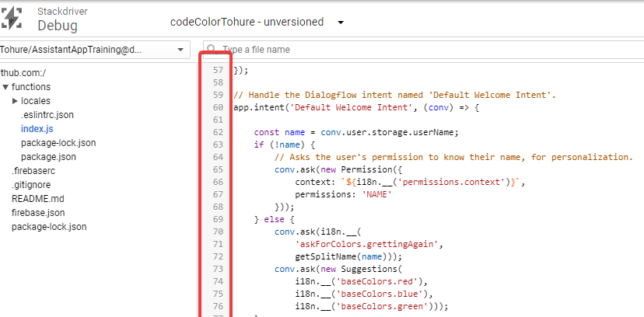The width and height of the screenshot is (644, 317).
Task: Set snapshot on line number 62
Action: click(218, 132)
